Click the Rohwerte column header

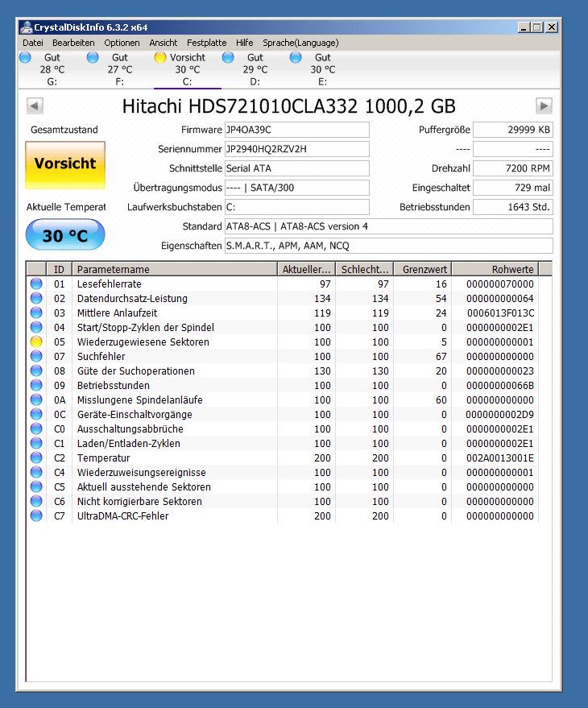tap(495, 270)
